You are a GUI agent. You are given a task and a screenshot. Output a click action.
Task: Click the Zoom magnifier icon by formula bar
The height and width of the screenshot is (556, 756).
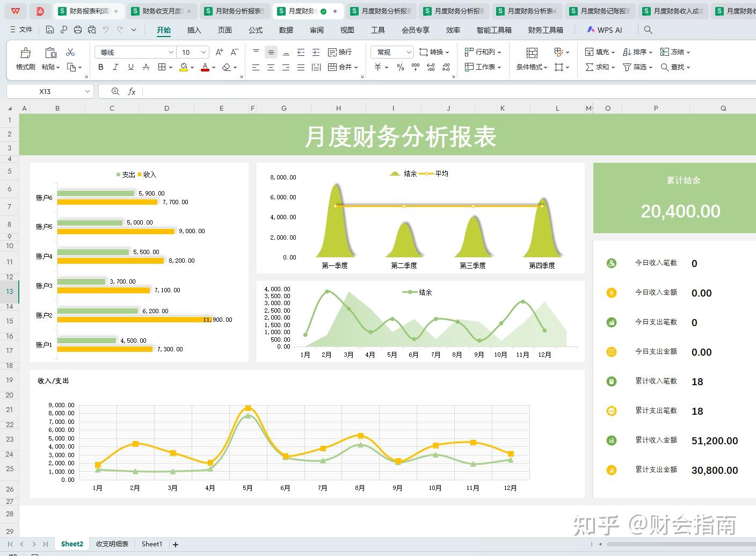pos(115,92)
